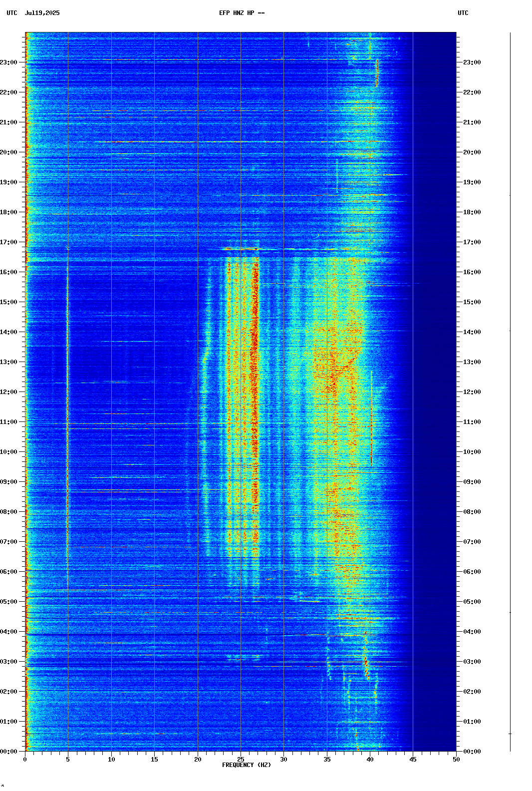Select the 35 Hz tick label
Viewport: 532px width, 791px height.
327,760
